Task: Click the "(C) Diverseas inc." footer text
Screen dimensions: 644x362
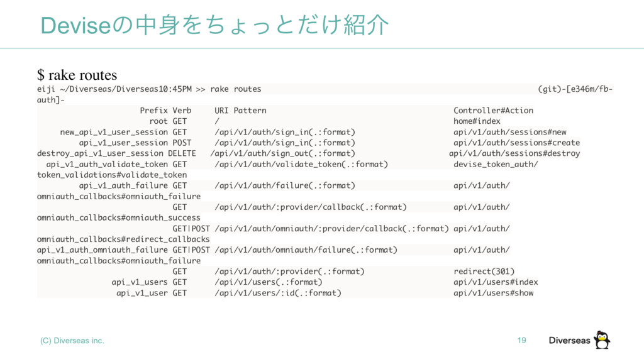Action: pyautogui.click(x=72, y=341)
